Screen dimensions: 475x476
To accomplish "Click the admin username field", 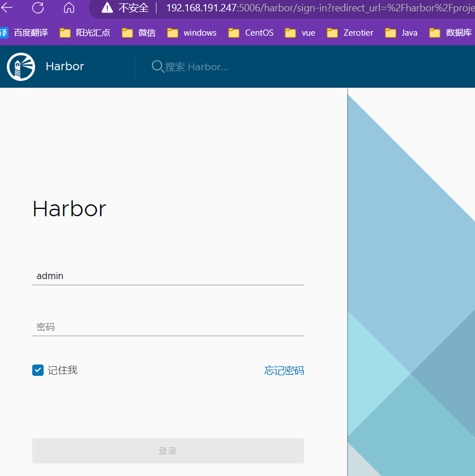I will (168, 276).
